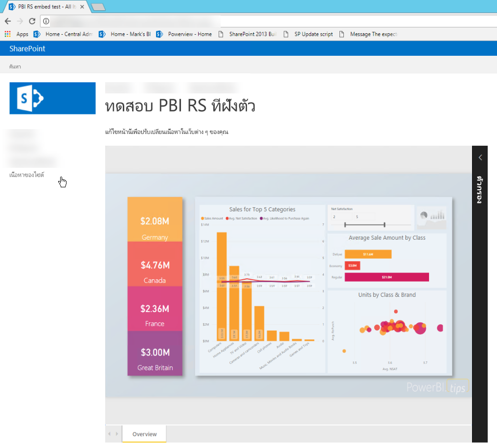This screenshot has width=497, height=448.
Task: Click the browser forward arrow
Action: [19, 21]
